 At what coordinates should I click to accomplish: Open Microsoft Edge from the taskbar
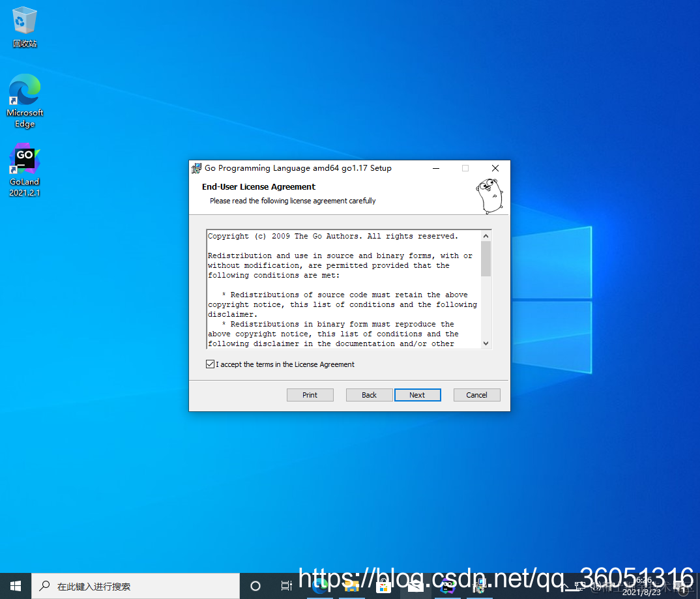pyautogui.click(x=319, y=586)
